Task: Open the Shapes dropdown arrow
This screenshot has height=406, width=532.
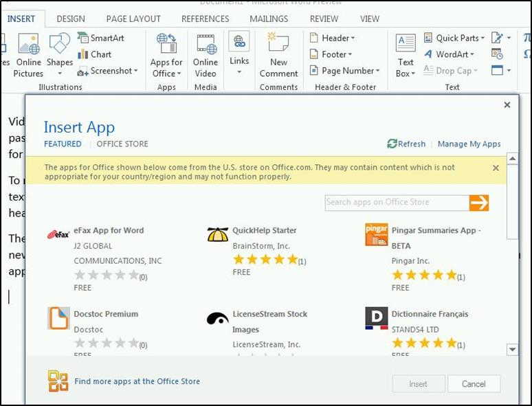Action: tap(60, 74)
